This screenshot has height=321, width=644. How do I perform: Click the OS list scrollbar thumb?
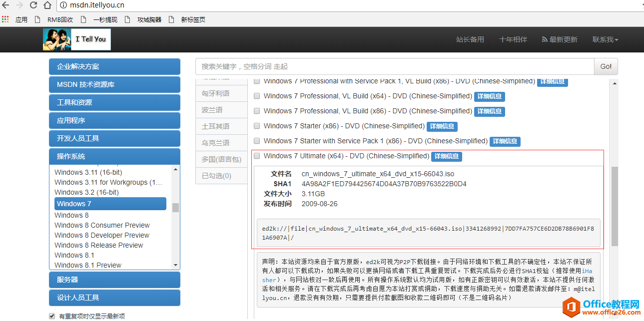pos(175,208)
